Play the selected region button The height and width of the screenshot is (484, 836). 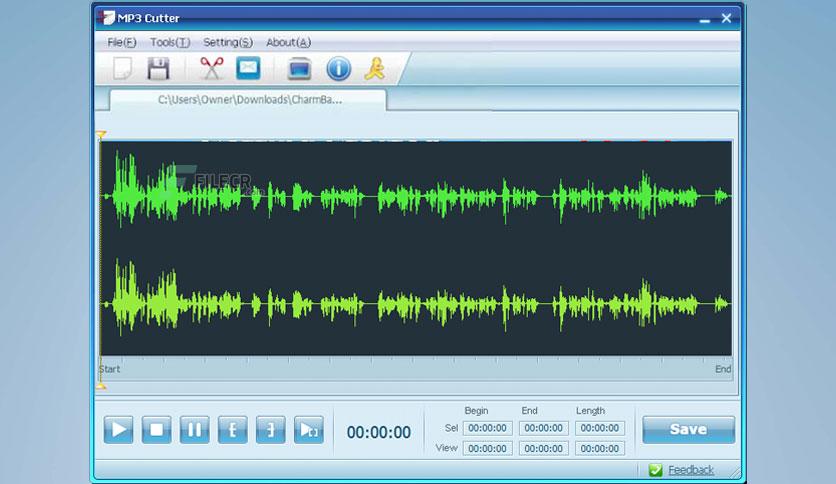coord(309,430)
